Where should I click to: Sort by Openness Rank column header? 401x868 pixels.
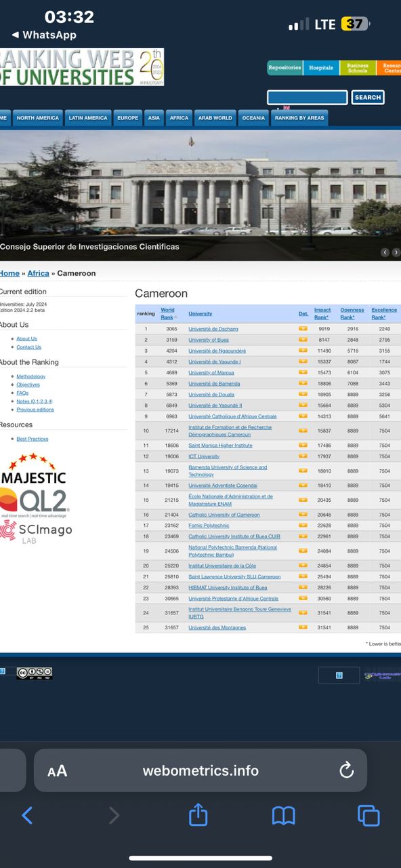pyautogui.click(x=352, y=313)
